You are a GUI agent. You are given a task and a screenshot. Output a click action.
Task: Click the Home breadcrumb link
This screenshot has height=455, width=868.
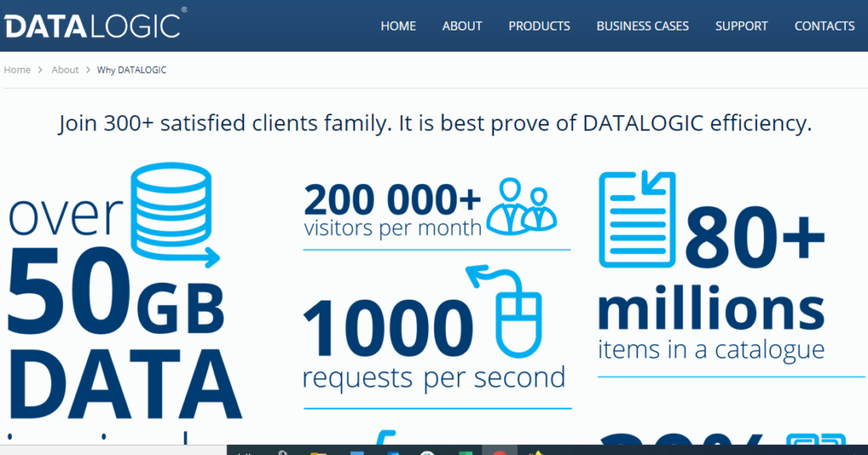click(x=17, y=69)
